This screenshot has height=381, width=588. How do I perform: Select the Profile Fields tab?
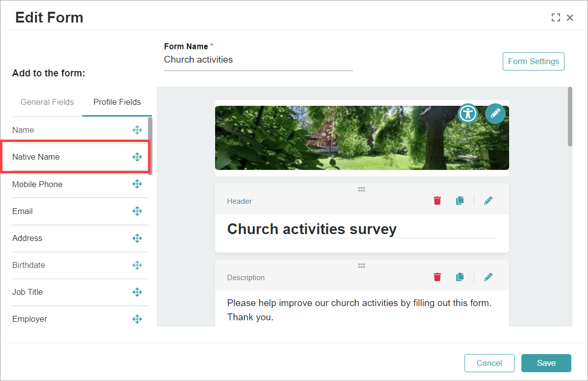117,102
